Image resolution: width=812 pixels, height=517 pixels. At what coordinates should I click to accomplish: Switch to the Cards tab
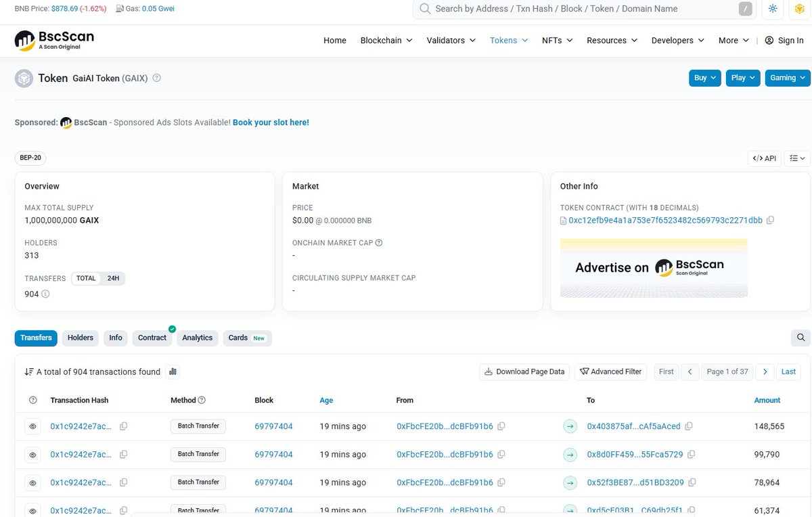247,338
